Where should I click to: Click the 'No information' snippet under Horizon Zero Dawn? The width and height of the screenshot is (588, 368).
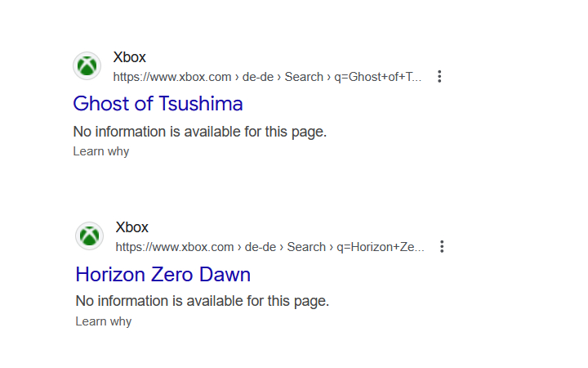pyautogui.click(x=202, y=301)
